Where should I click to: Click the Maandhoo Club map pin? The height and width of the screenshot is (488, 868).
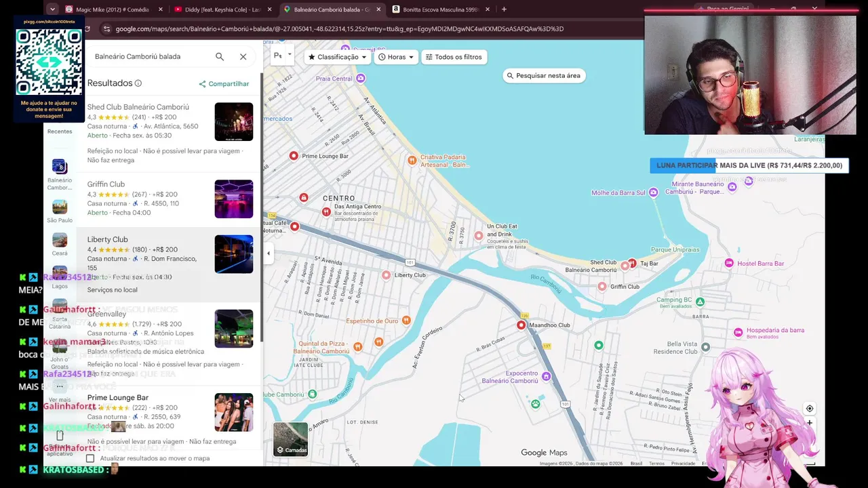tap(521, 325)
